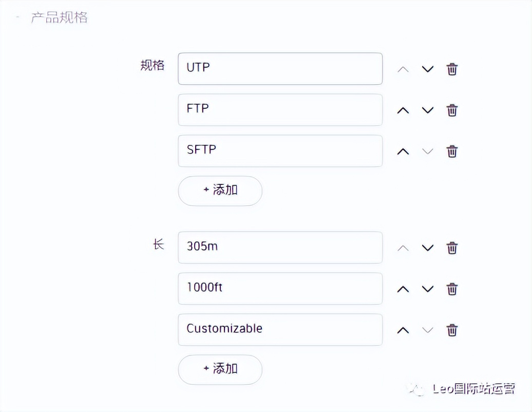Move the SFTP row up

(403, 151)
